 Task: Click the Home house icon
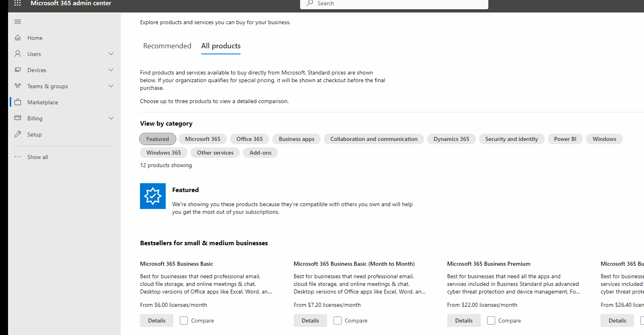18,37
